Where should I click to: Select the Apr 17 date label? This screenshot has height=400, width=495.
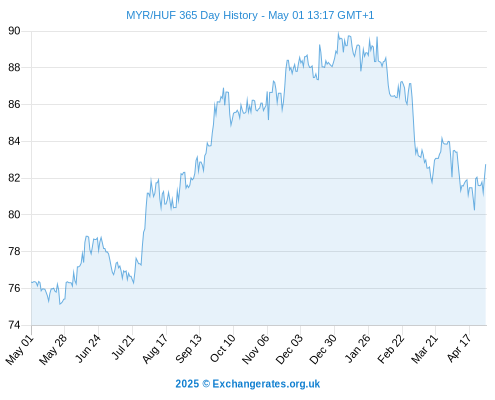(459, 348)
